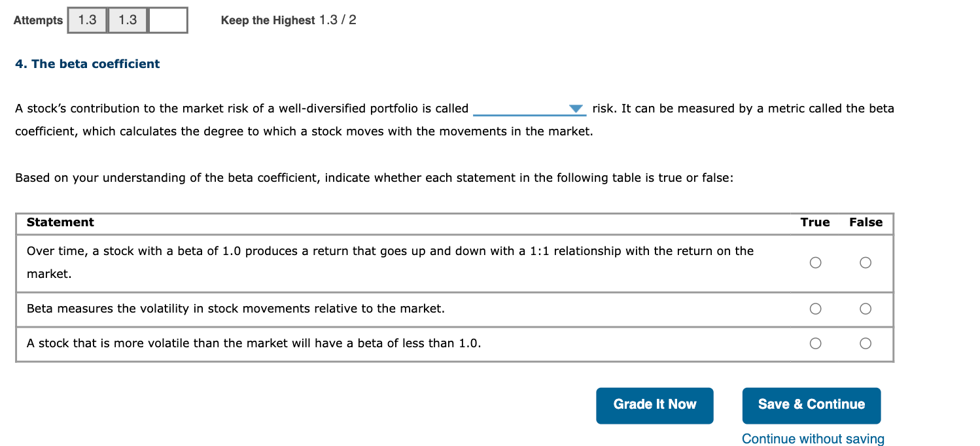Click the 'True' column header

pos(814,222)
